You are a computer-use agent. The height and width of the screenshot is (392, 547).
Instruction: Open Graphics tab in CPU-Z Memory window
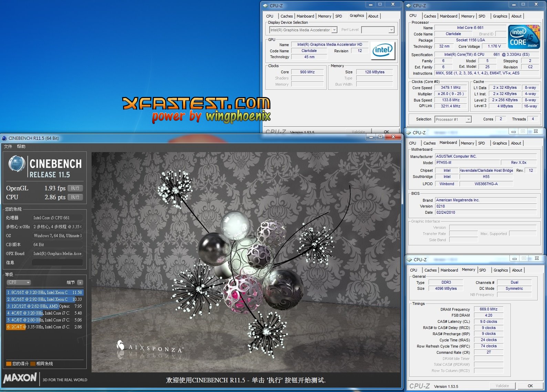coord(501,270)
